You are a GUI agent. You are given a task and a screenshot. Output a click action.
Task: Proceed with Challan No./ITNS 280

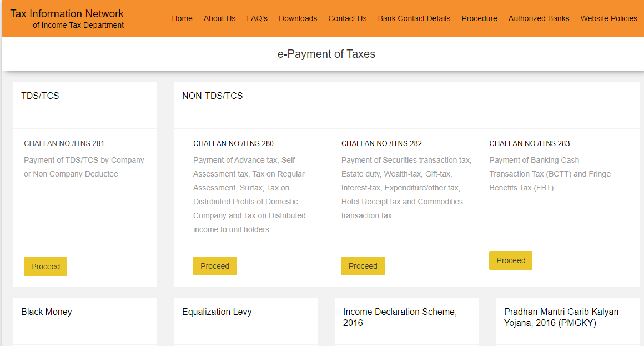tap(215, 266)
